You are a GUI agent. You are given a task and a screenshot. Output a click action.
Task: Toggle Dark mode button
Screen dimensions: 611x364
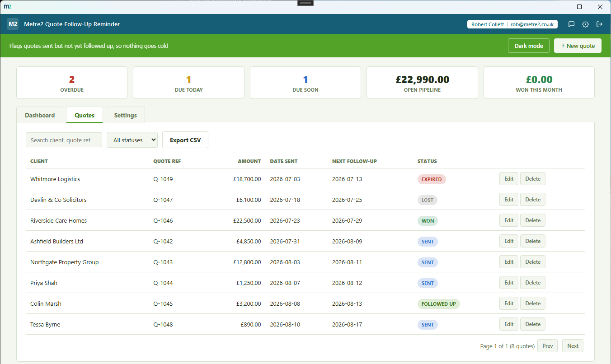click(x=529, y=46)
